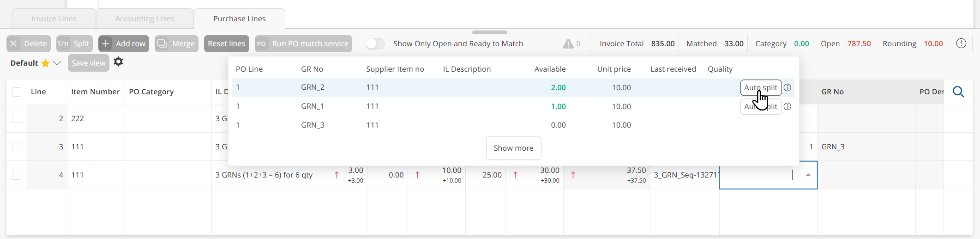Switch to the Invoice Lines tab
The image size is (980, 239).
click(54, 19)
